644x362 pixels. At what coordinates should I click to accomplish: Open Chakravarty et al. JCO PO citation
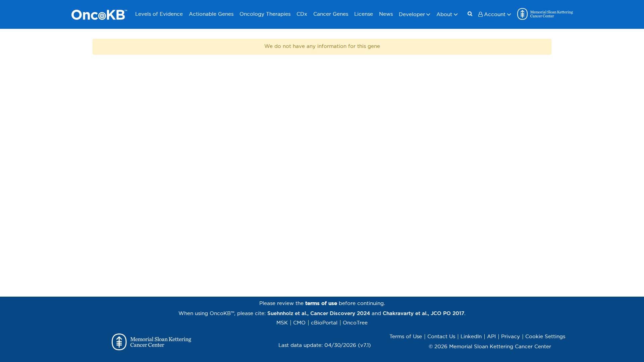pyautogui.click(x=423, y=313)
